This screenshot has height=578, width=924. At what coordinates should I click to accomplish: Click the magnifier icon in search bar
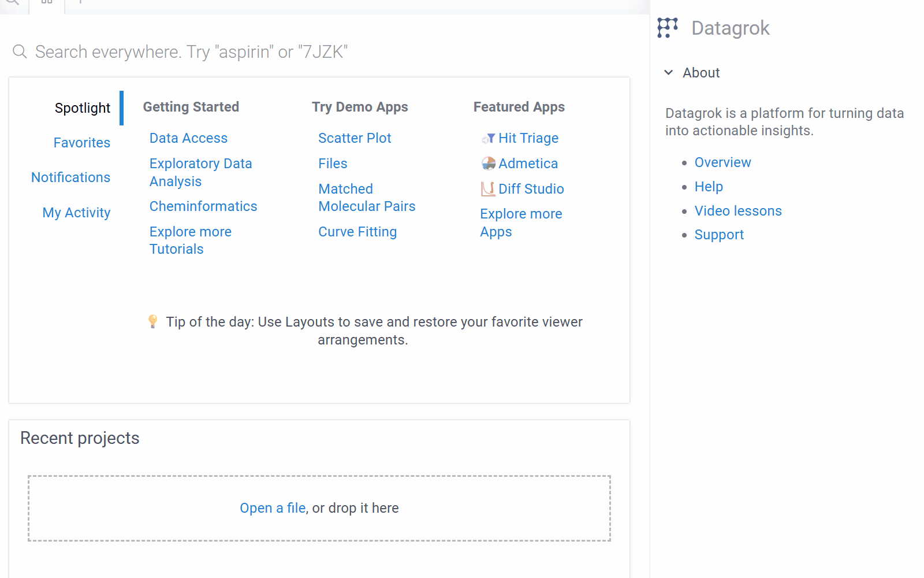[x=20, y=52]
